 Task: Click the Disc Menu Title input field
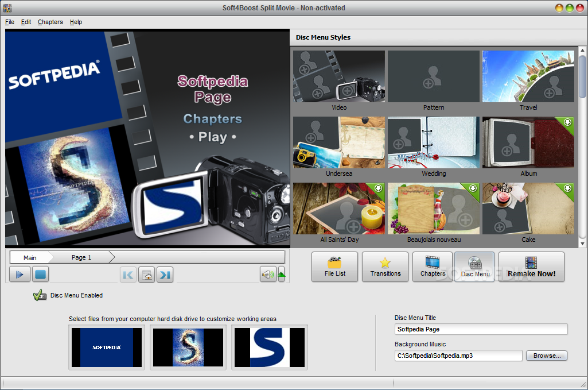481,329
